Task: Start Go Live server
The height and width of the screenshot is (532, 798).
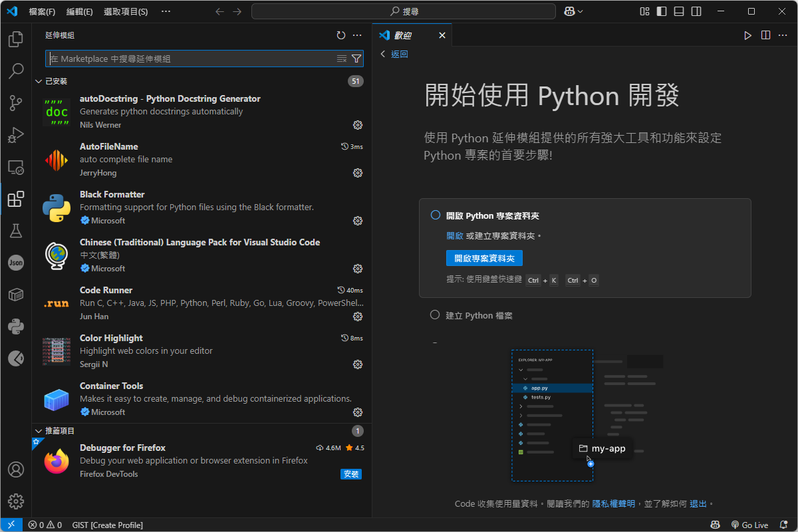Action: pyautogui.click(x=749, y=525)
